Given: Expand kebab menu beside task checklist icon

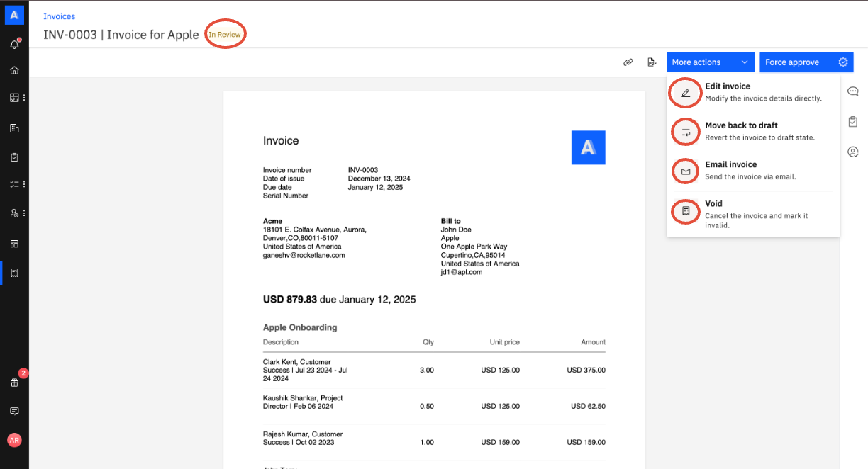Looking at the screenshot, I should (24, 184).
